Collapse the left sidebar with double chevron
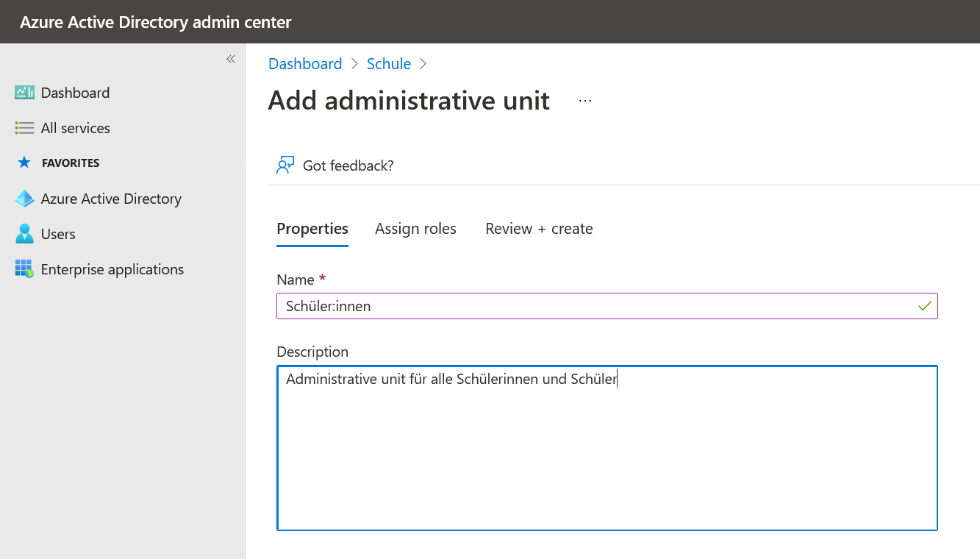This screenshot has width=980, height=559. 231,59
